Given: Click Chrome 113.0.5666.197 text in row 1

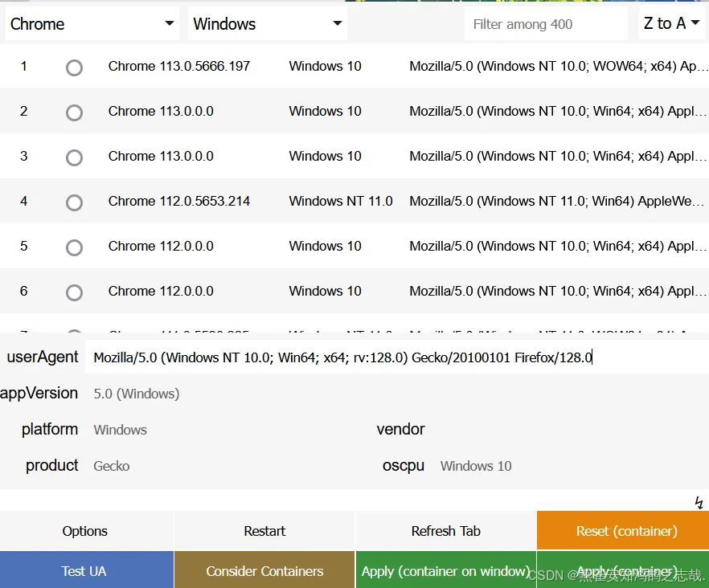Looking at the screenshot, I should coord(179,66).
